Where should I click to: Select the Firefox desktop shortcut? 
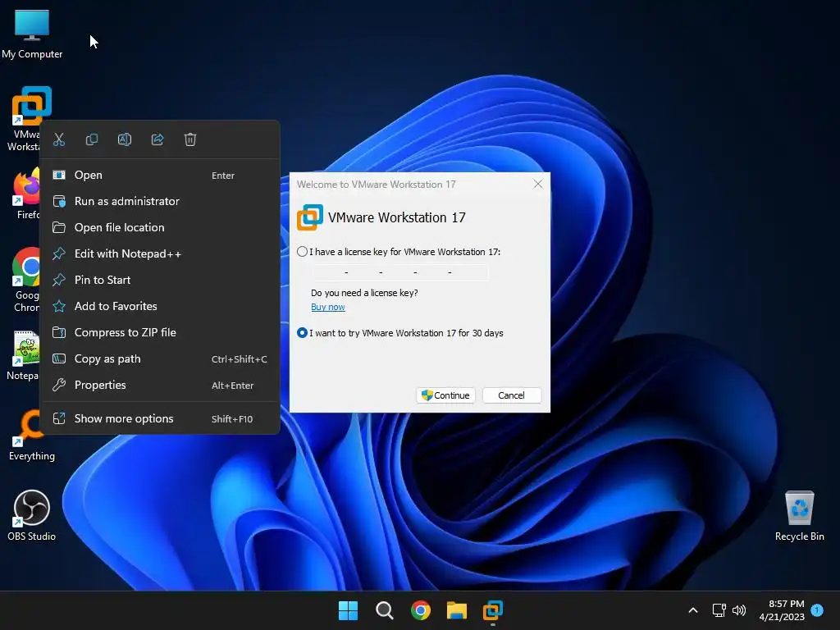point(25,193)
